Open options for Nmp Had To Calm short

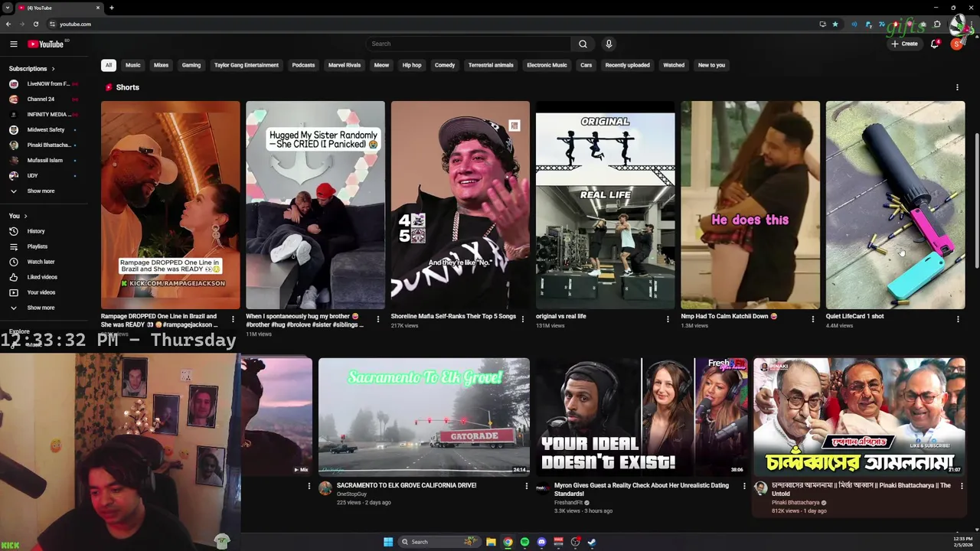point(812,318)
